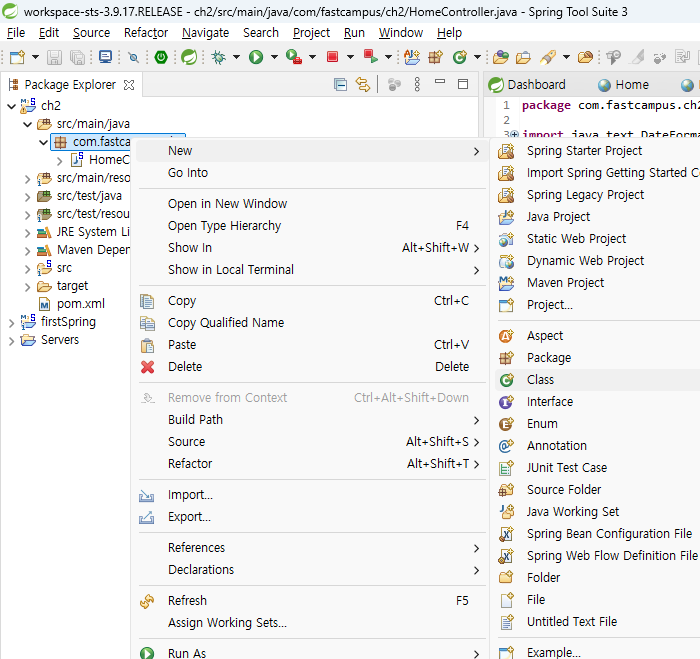This screenshot has height=659, width=700.
Task: Expand the Show In submenu arrow
Action: click(476, 248)
